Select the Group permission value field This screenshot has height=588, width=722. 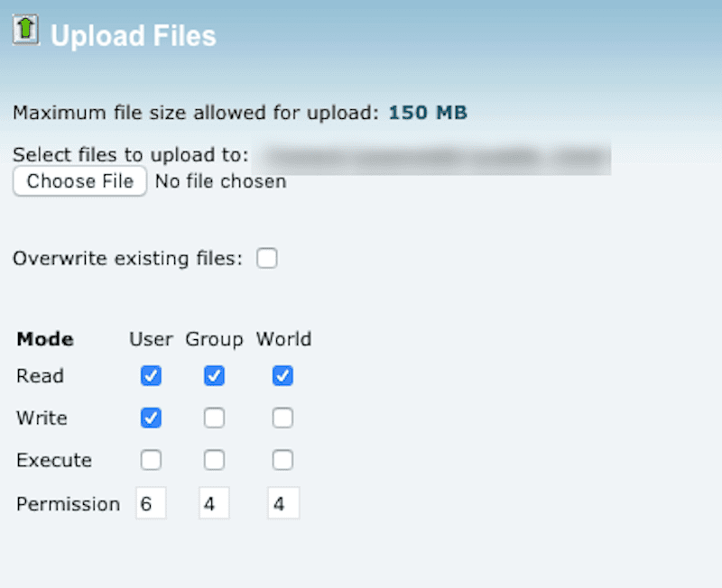(214, 503)
